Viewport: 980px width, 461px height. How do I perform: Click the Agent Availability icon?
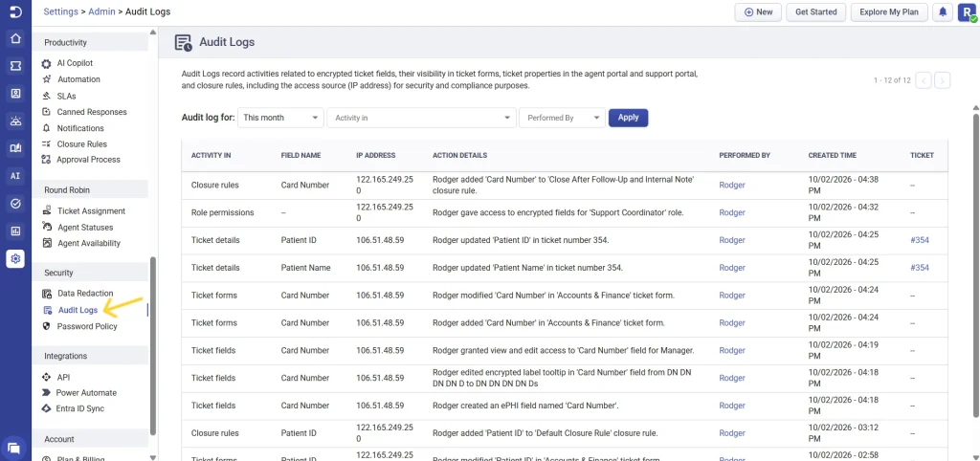click(46, 243)
